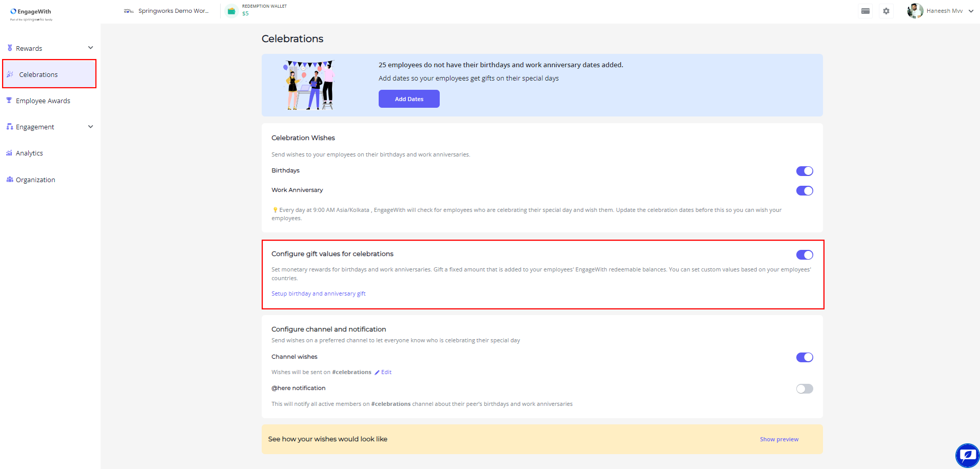The width and height of the screenshot is (980, 469).
Task: Click Celebration Wishes section title
Action: coord(303,138)
